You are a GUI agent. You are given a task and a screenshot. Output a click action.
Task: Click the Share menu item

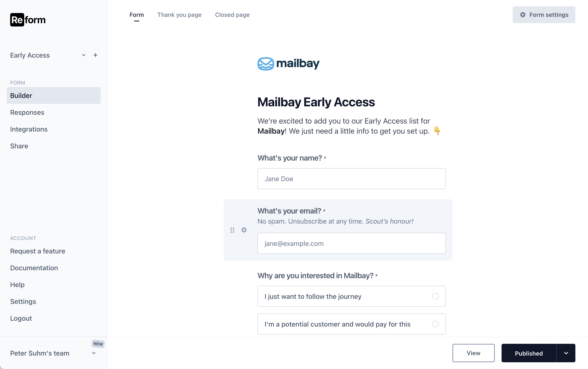coord(19,146)
